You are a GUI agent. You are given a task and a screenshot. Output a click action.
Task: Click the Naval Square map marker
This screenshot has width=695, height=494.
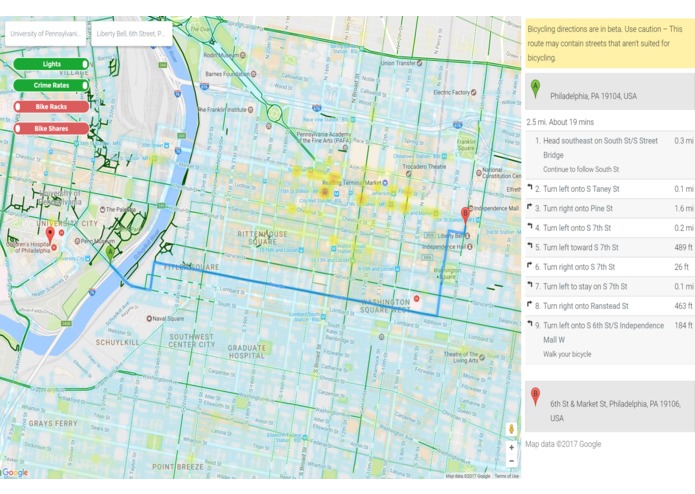tap(149, 319)
